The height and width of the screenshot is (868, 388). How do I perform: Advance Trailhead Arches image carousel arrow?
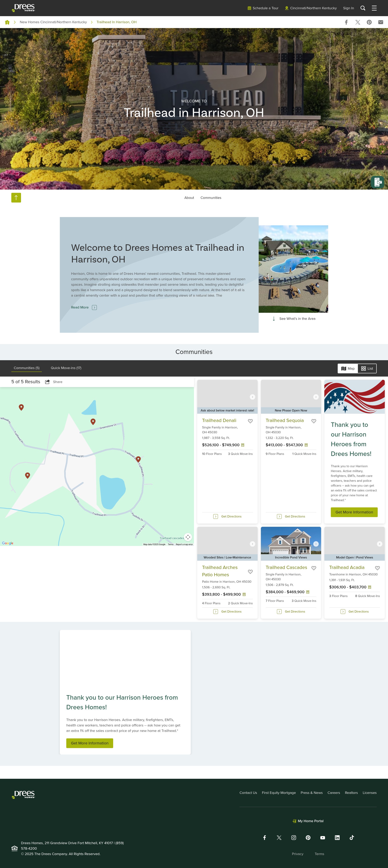(x=252, y=544)
